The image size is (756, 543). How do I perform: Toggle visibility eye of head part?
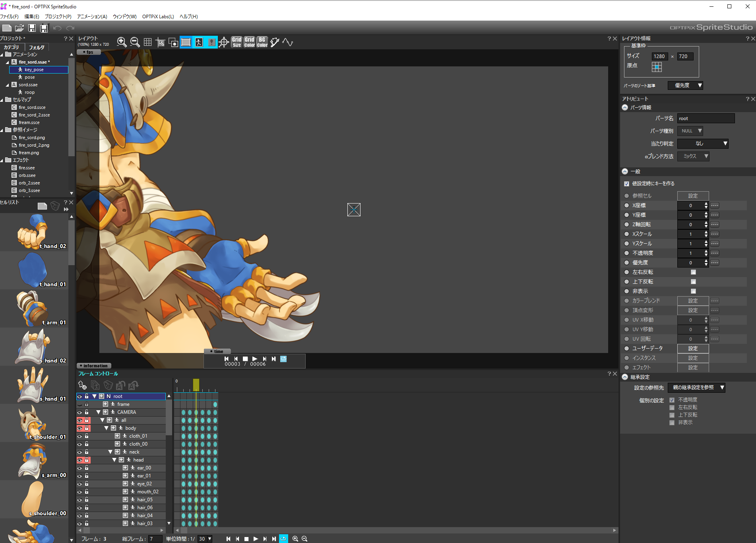(79, 460)
